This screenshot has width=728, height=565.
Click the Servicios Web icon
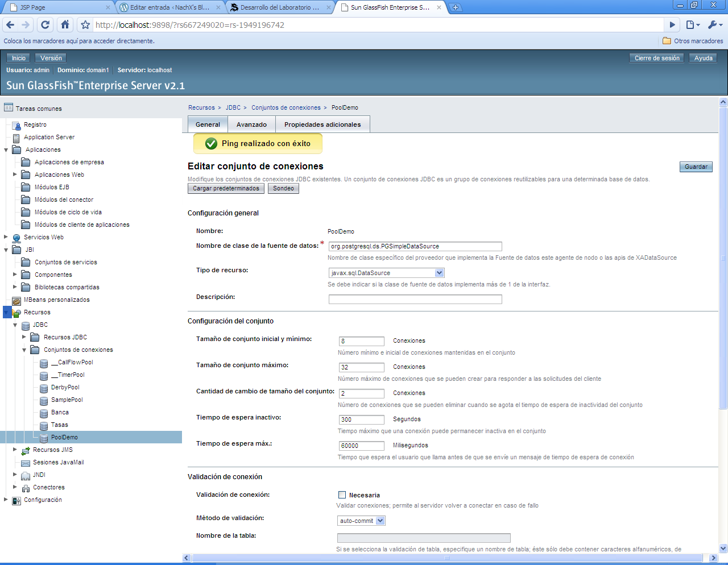16,238
